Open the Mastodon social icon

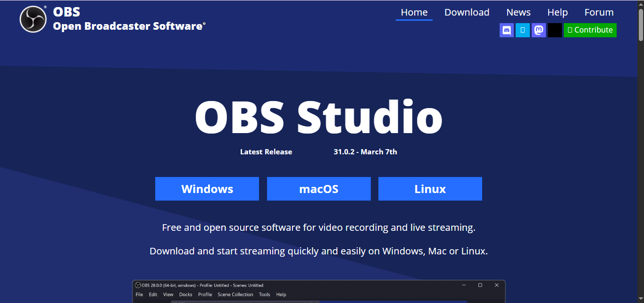539,30
